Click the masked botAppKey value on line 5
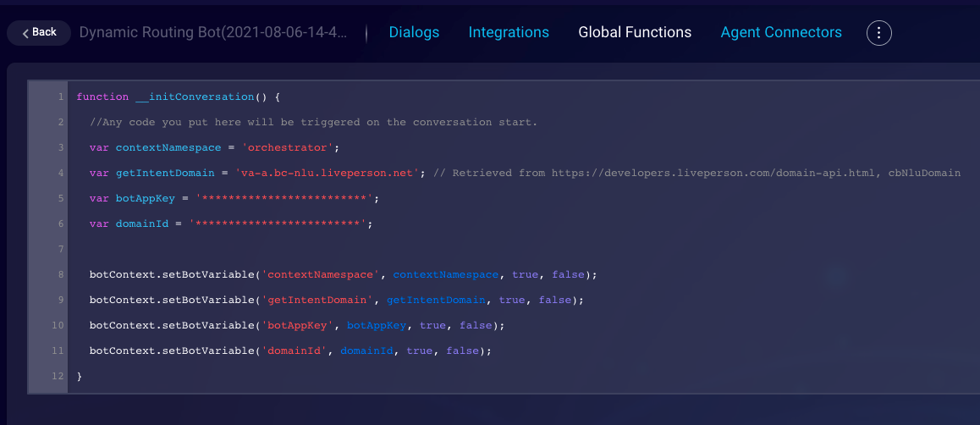Image resolution: width=980 pixels, height=425 pixels. 284,199
